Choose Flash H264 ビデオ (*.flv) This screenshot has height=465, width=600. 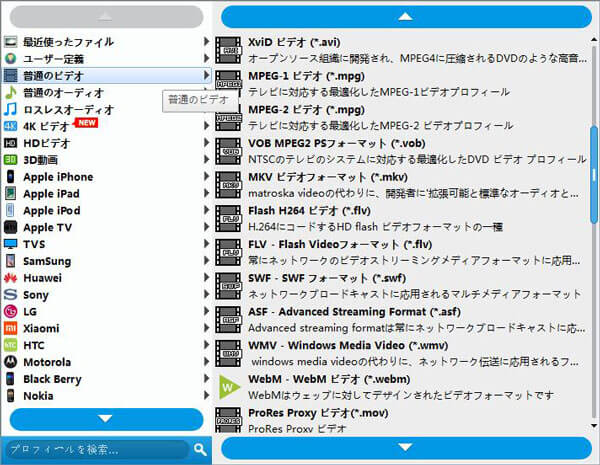(401, 219)
